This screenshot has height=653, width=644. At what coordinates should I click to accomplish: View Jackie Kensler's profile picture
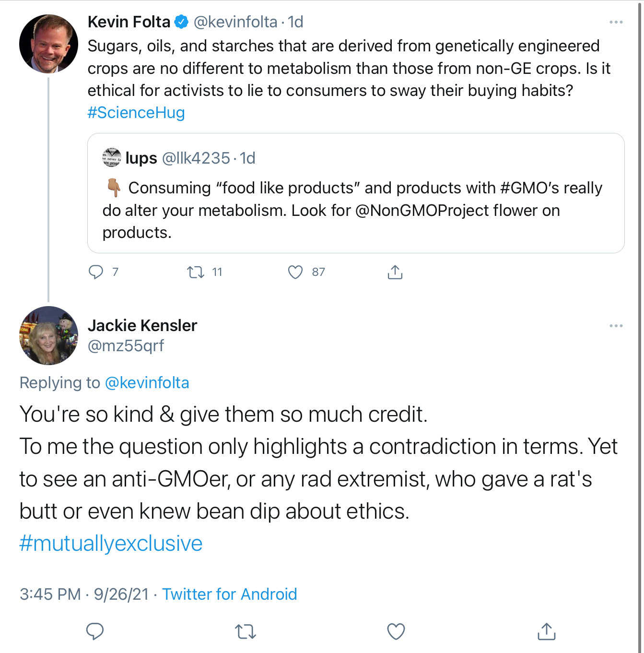click(x=48, y=335)
